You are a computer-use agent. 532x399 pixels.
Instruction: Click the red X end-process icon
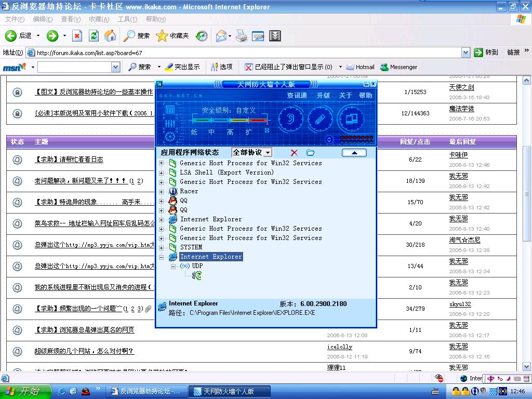coord(294,153)
